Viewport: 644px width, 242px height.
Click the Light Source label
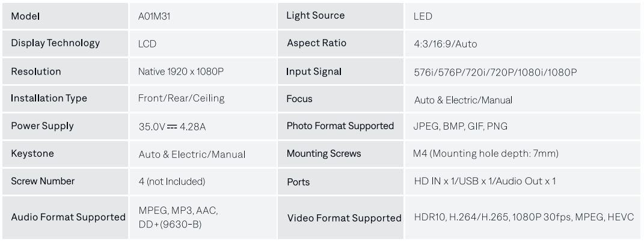(316, 16)
